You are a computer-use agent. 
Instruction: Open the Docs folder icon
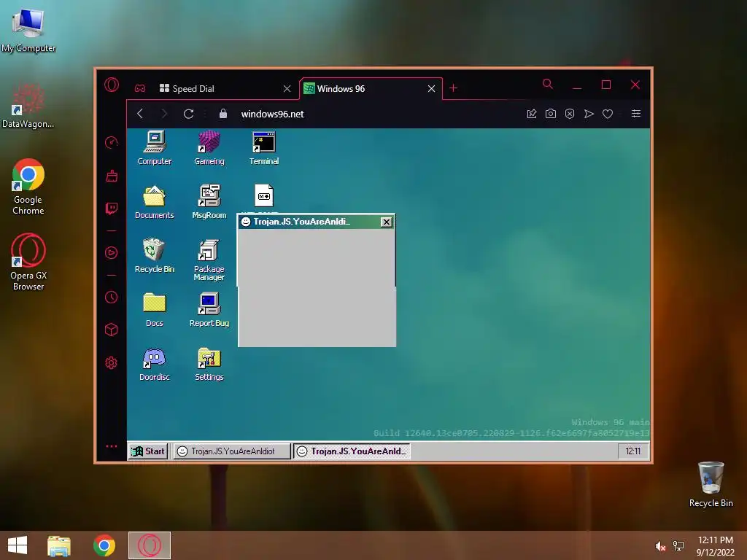[x=155, y=309]
